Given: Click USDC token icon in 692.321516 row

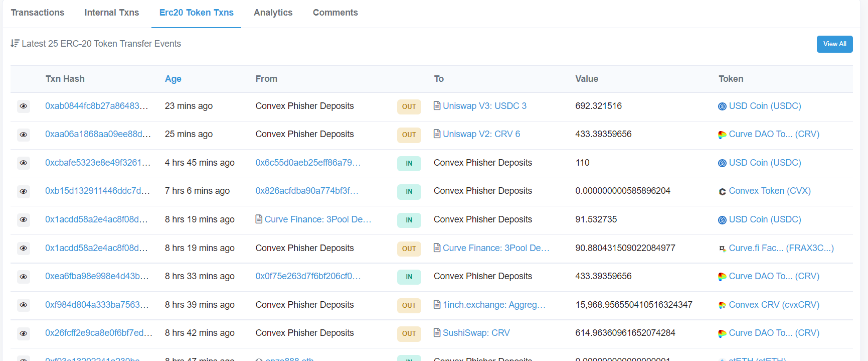Looking at the screenshot, I should click(x=722, y=106).
